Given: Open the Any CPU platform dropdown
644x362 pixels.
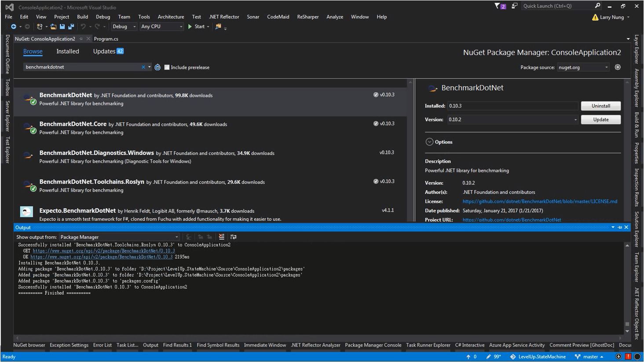Looking at the screenshot, I should (x=161, y=27).
